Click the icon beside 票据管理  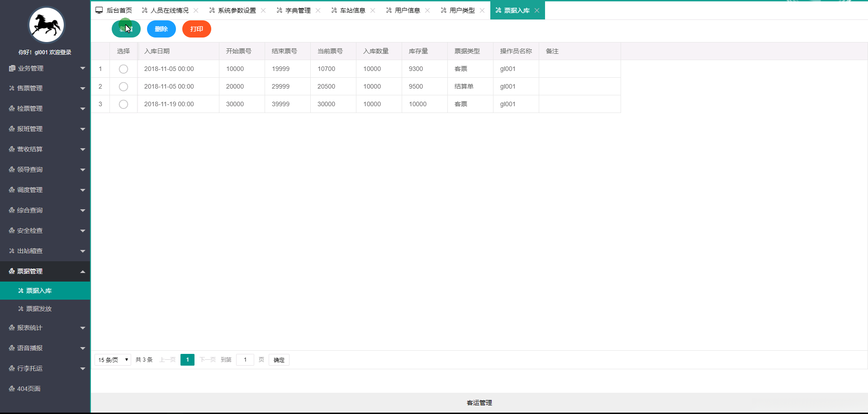point(12,271)
